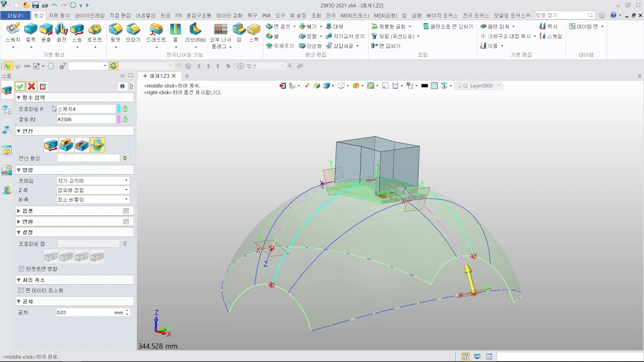Select the 예제1.Z3 document tab

pyautogui.click(x=158, y=76)
